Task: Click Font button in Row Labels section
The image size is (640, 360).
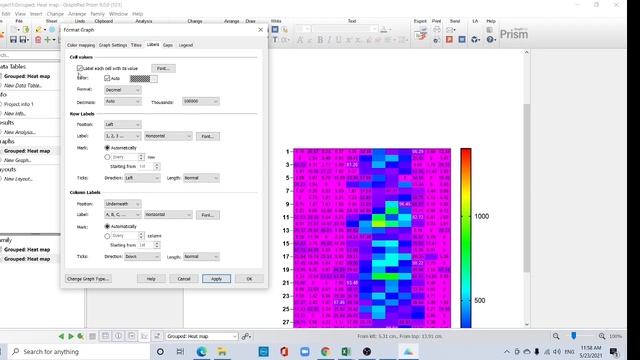Action: coord(207,136)
